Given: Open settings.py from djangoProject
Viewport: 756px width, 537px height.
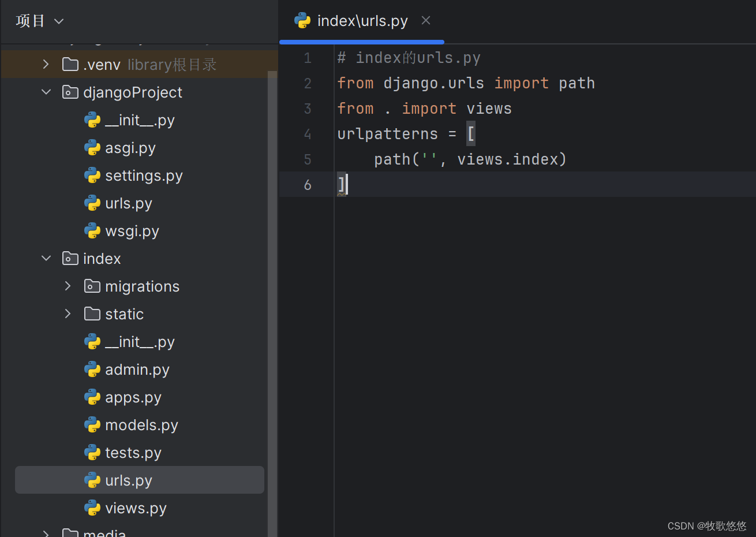Looking at the screenshot, I should click(144, 176).
